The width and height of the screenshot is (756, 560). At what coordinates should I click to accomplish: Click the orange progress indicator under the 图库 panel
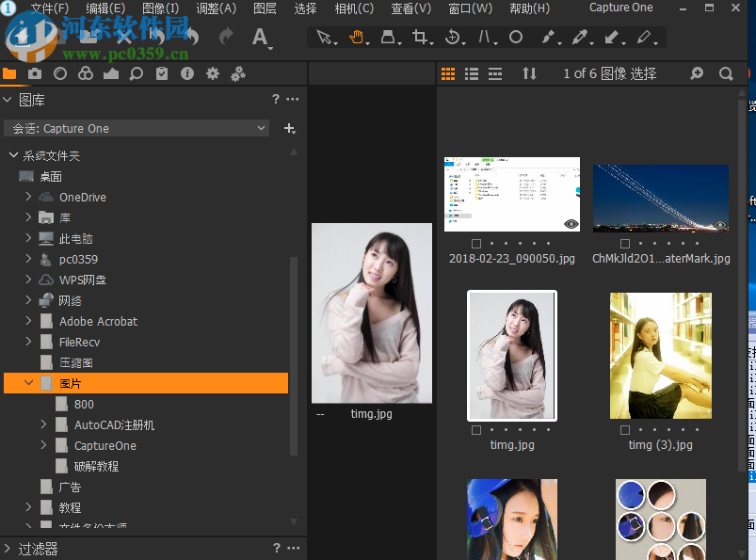tap(14, 86)
